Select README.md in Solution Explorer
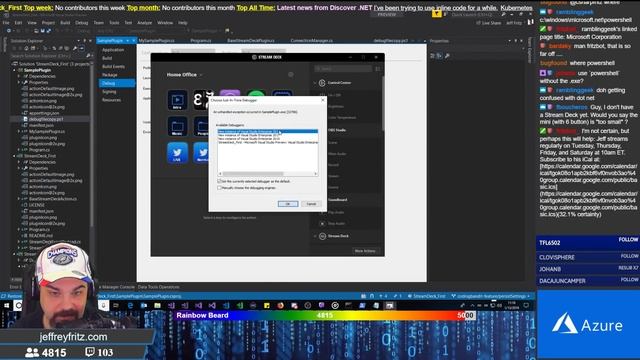640x360 pixels. pyautogui.click(x=40, y=236)
